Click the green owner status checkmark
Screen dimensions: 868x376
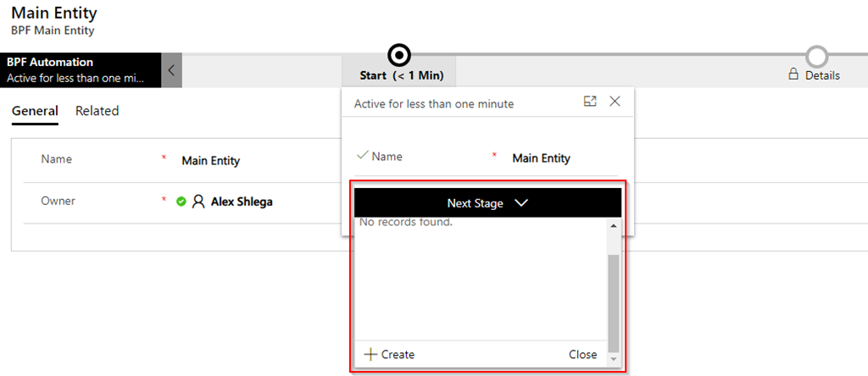[x=181, y=202]
